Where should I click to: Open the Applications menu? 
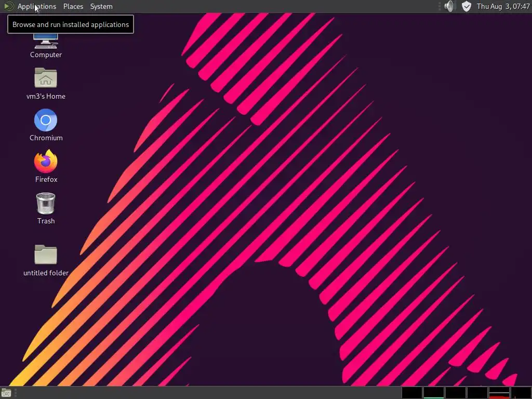click(x=37, y=6)
